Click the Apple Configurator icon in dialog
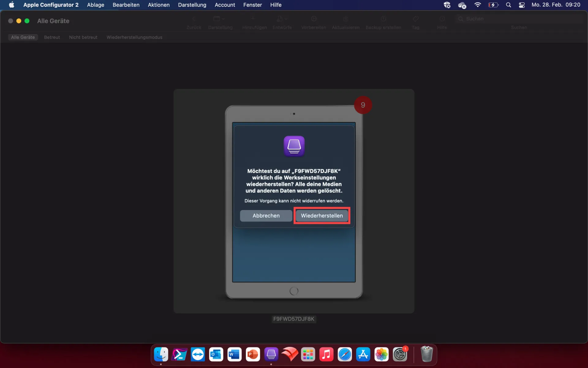 coord(294,146)
